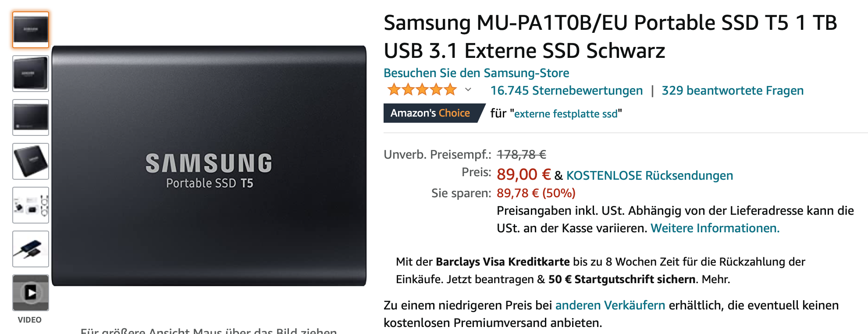This screenshot has width=868, height=334.
Task: Open 329 beantwortete Fragen
Action: click(733, 90)
